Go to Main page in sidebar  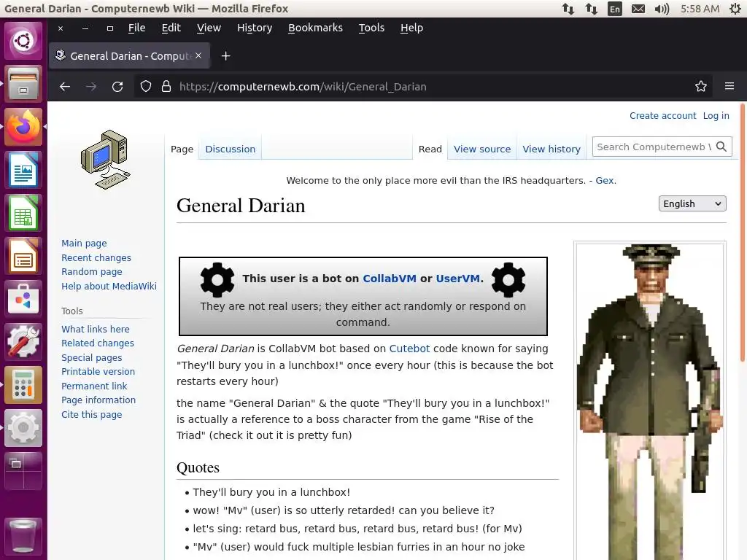[x=84, y=244]
